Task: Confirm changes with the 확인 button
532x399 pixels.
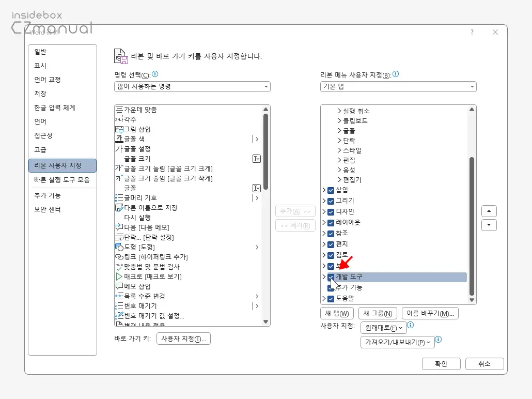Action: tap(441, 363)
